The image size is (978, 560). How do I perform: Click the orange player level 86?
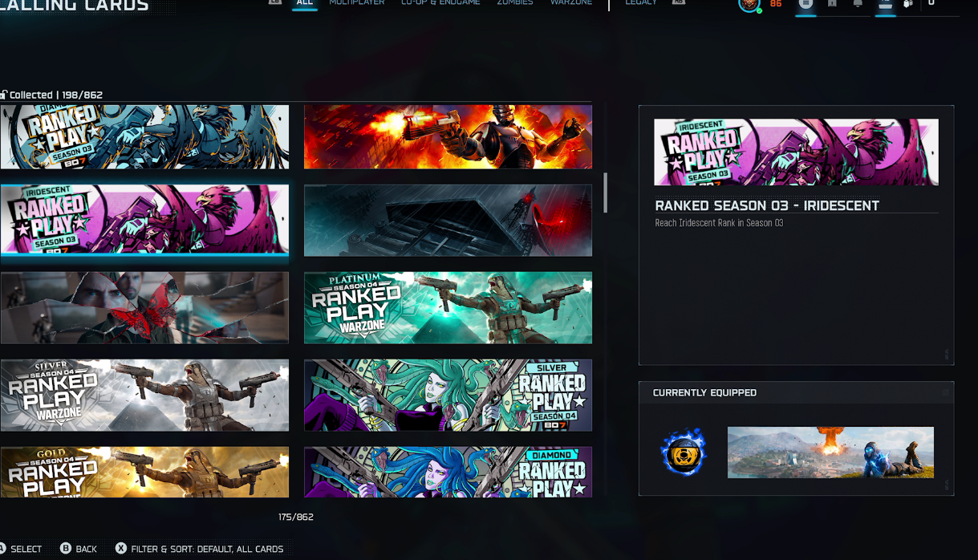click(x=776, y=4)
